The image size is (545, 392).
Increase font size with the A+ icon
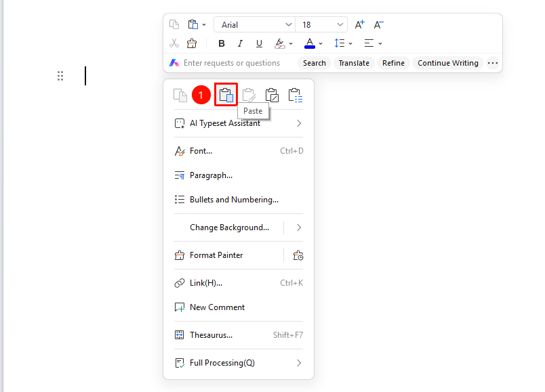pos(360,24)
